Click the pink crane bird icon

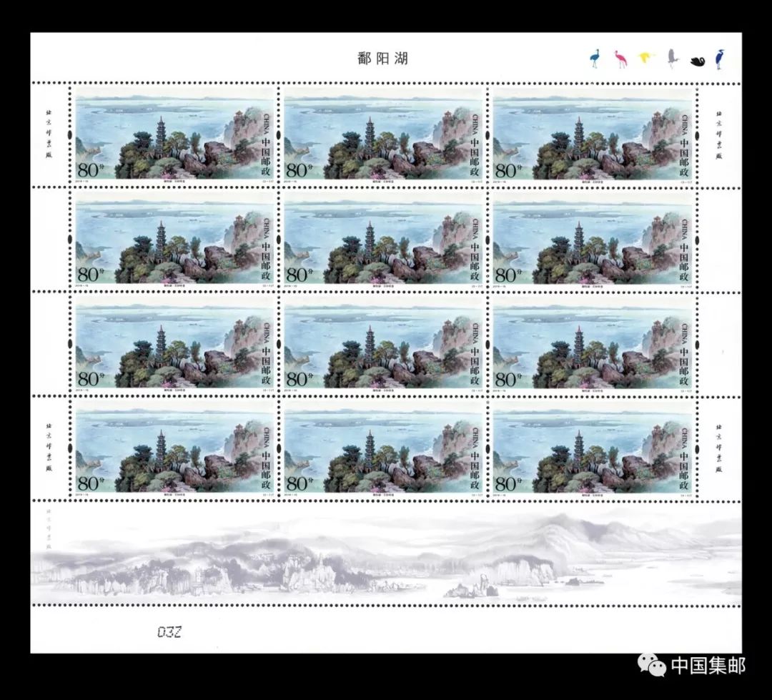(620, 59)
